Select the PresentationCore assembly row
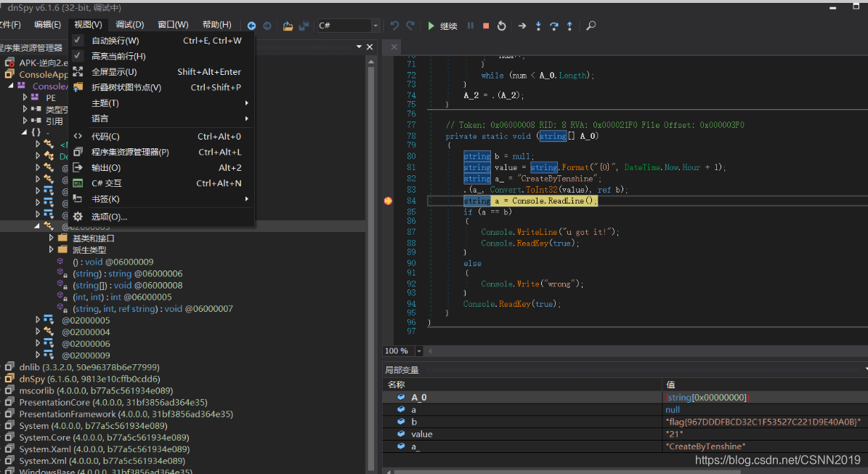 coord(113,402)
